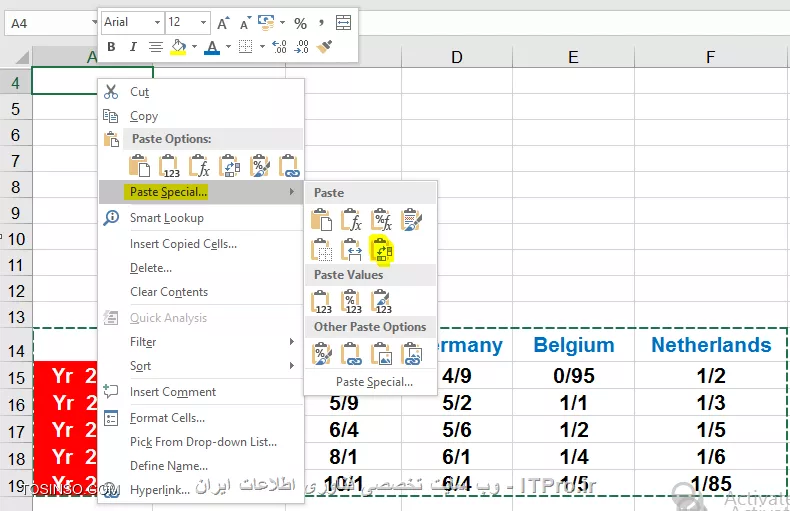Open the Arial font name dropdown
This screenshot has width=790, height=511.
[x=157, y=23]
